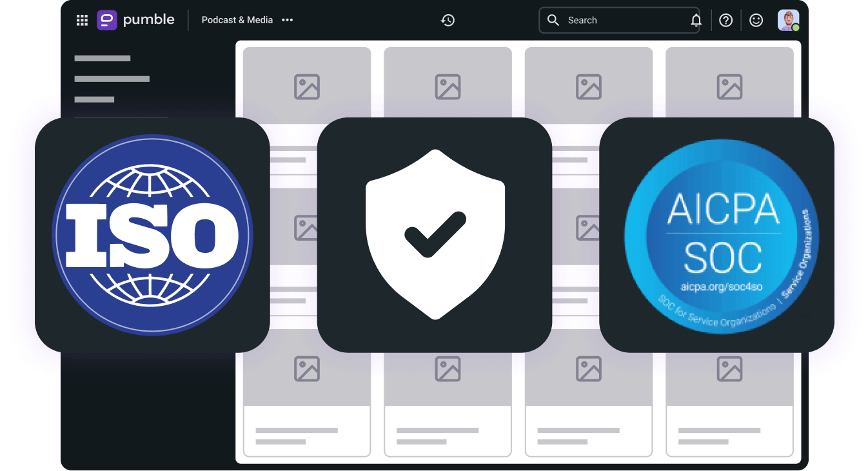The width and height of the screenshot is (868, 471).
Task: Open the emoji status smiley icon
Action: point(756,20)
